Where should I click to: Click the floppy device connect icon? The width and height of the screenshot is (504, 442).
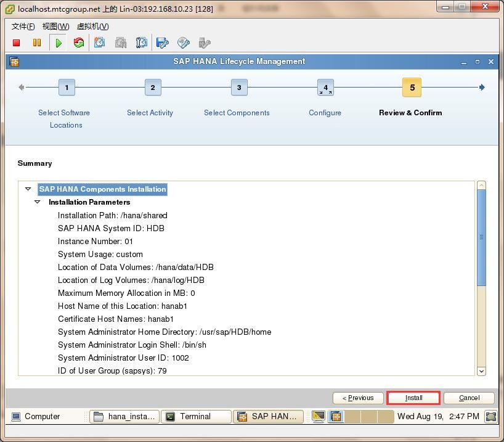click(x=162, y=43)
